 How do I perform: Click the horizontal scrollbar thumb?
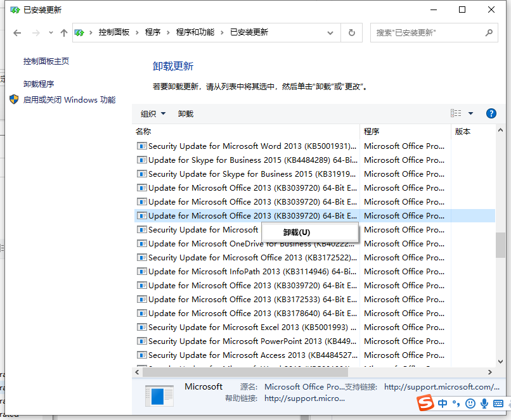click(x=245, y=372)
